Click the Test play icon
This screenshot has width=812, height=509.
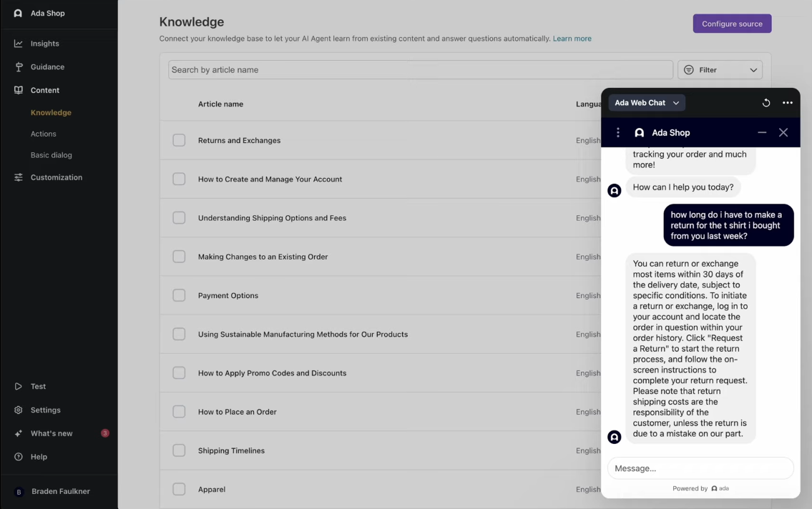click(18, 387)
